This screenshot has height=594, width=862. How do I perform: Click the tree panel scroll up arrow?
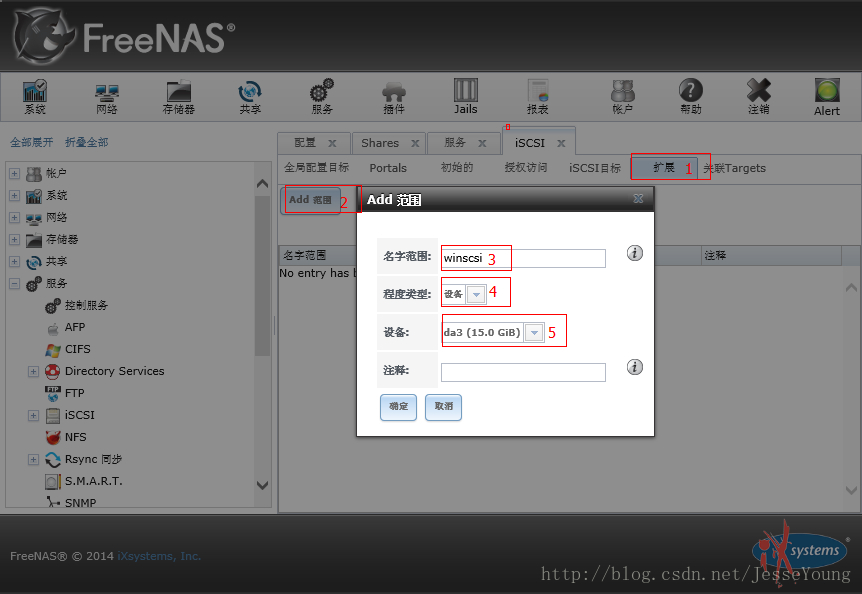[x=263, y=184]
